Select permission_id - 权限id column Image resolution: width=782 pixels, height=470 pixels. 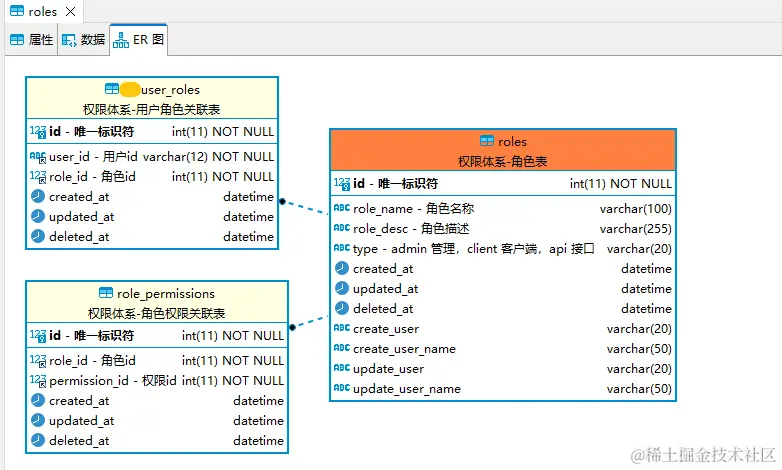point(157,381)
